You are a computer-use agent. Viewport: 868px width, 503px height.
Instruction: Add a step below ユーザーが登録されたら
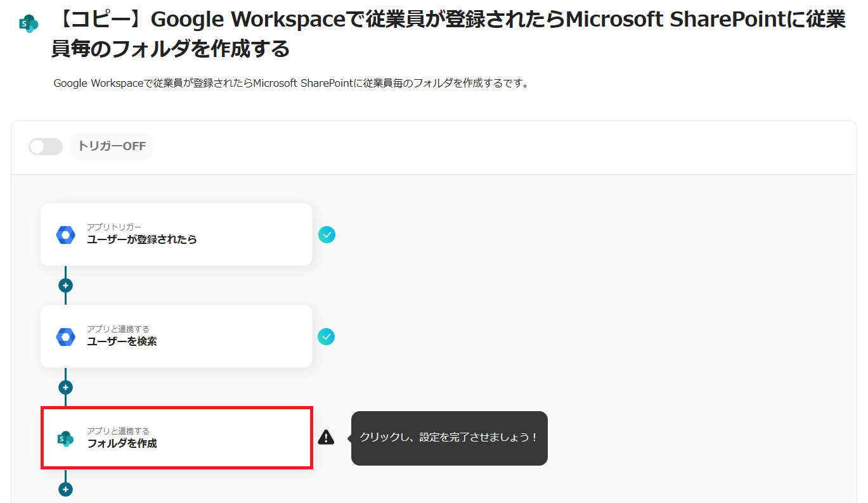(x=65, y=285)
